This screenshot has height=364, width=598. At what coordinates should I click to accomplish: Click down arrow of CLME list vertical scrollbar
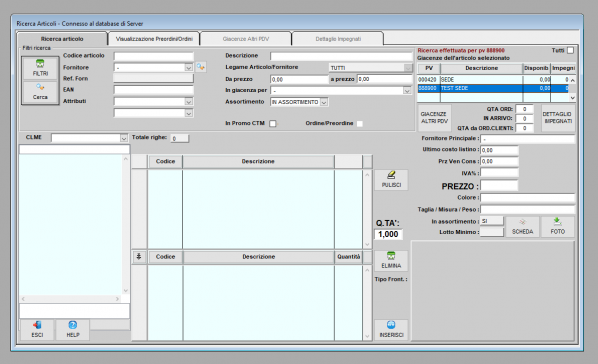(x=125, y=291)
